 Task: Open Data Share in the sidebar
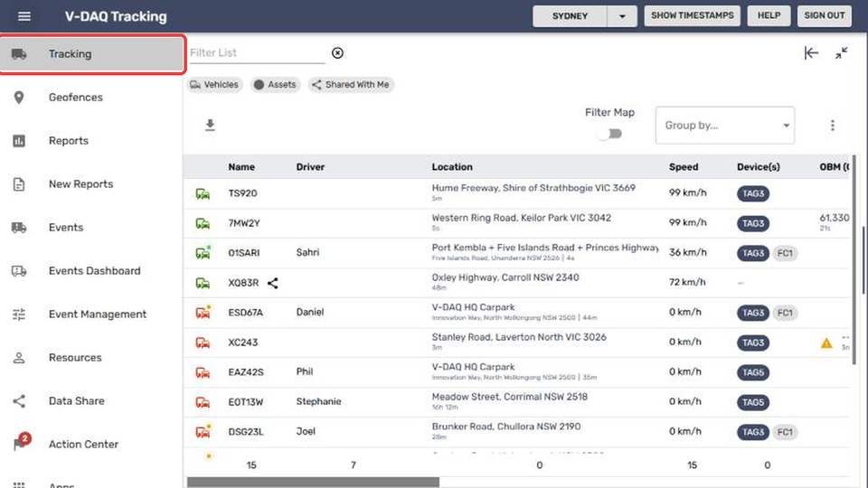click(92, 400)
